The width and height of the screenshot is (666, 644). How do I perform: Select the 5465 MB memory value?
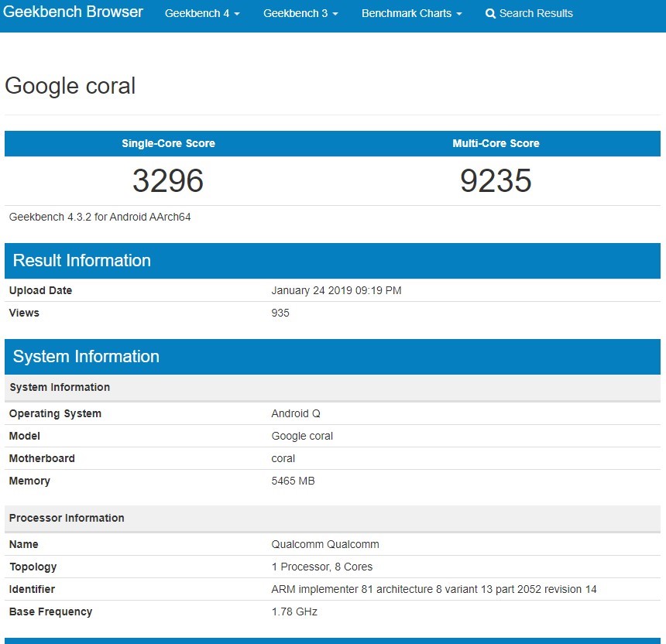[293, 481]
